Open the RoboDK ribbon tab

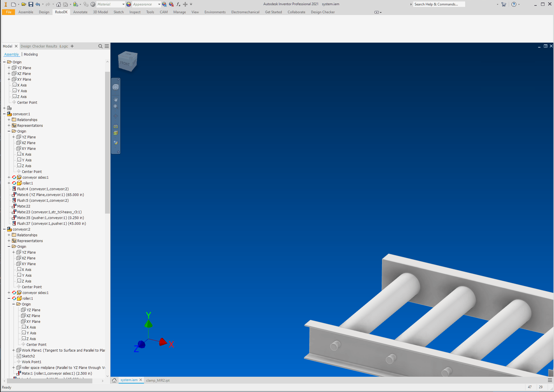(61, 12)
